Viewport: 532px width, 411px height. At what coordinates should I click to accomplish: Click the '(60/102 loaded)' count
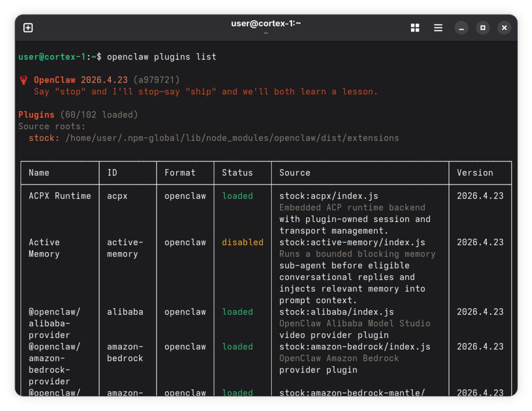pyautogui.click(x=99, y=115)
